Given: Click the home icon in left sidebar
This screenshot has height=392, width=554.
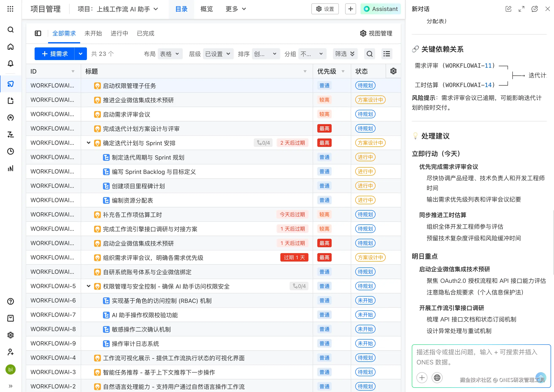Looking at the screenshot, I should click(10, 47).
